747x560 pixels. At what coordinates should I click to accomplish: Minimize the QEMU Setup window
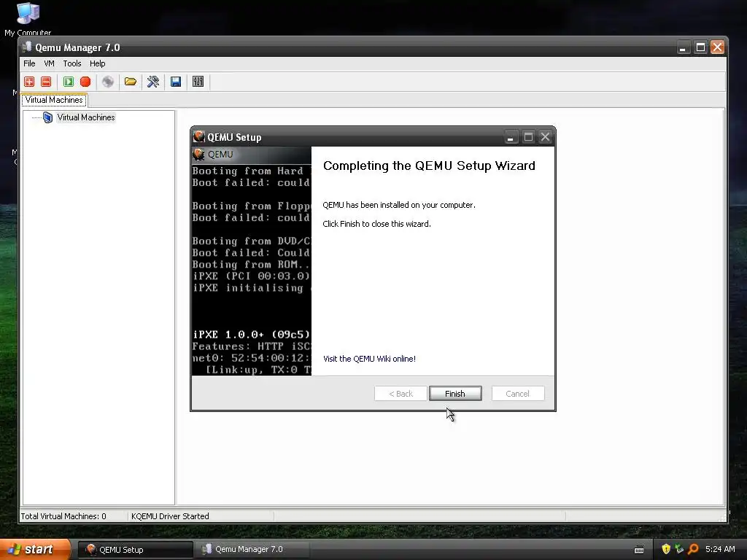point(510,137)
